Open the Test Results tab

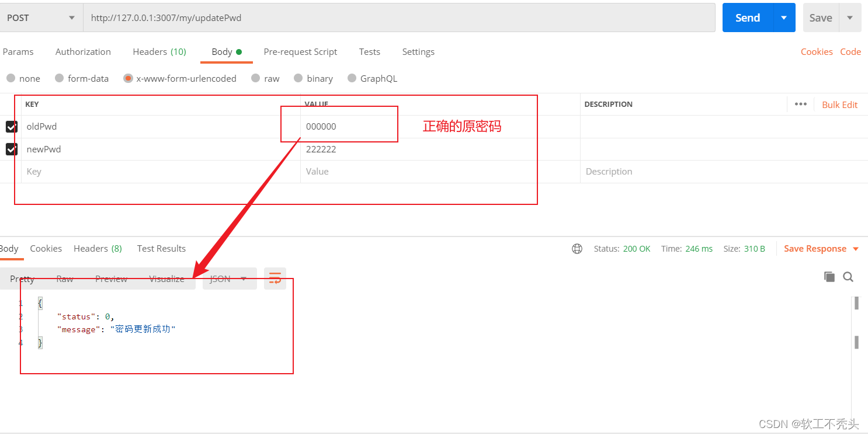pyautogui.click(x=161, y=248)
